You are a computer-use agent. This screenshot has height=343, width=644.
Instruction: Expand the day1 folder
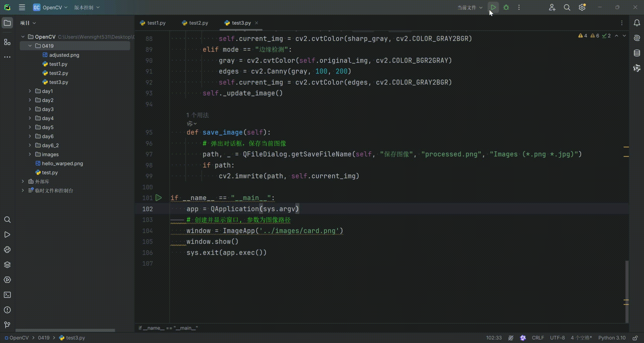point(30,91)
